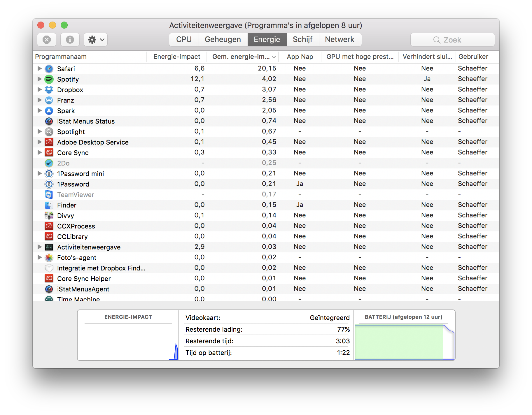
Task: Expand the Spark process row
Action: 39,110
